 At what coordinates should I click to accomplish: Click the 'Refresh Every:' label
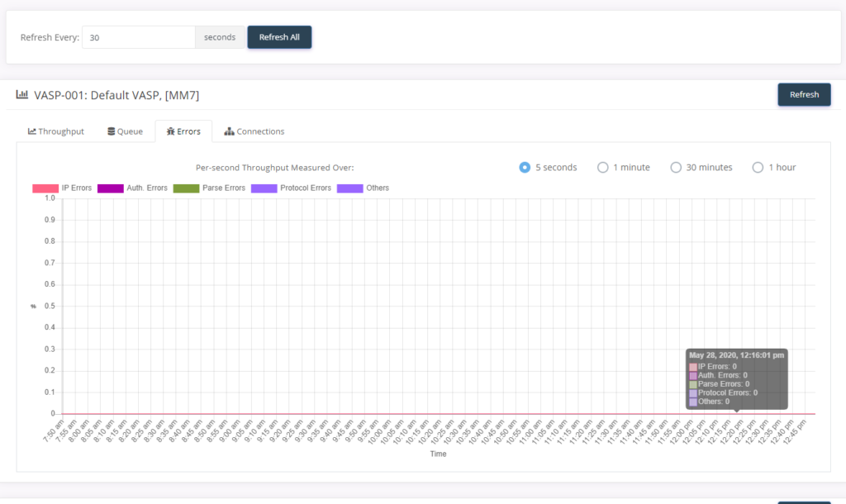50,37
